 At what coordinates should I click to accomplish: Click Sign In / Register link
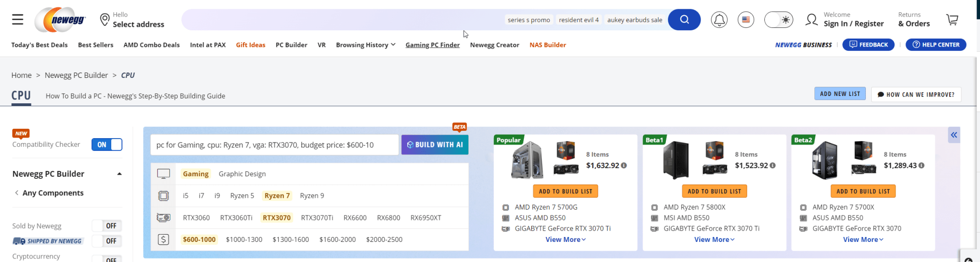pyautogui.click(x=854, y=24)
